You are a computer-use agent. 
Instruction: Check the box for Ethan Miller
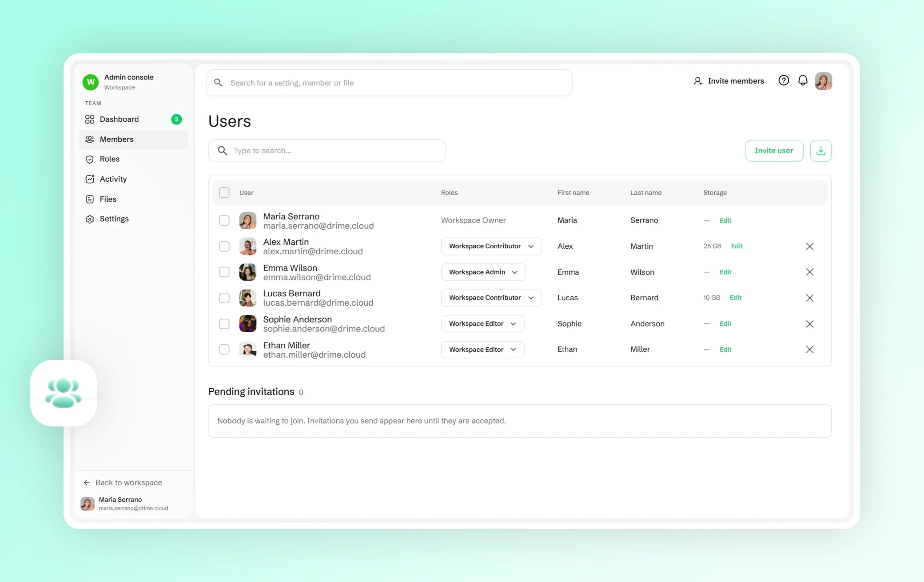point(224,350)
